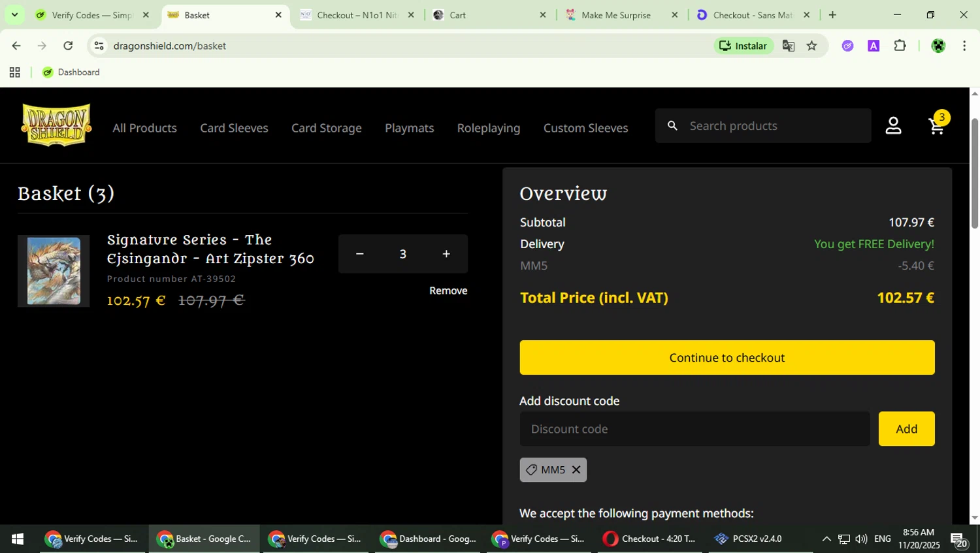Reload the basket page

point(68,46)
